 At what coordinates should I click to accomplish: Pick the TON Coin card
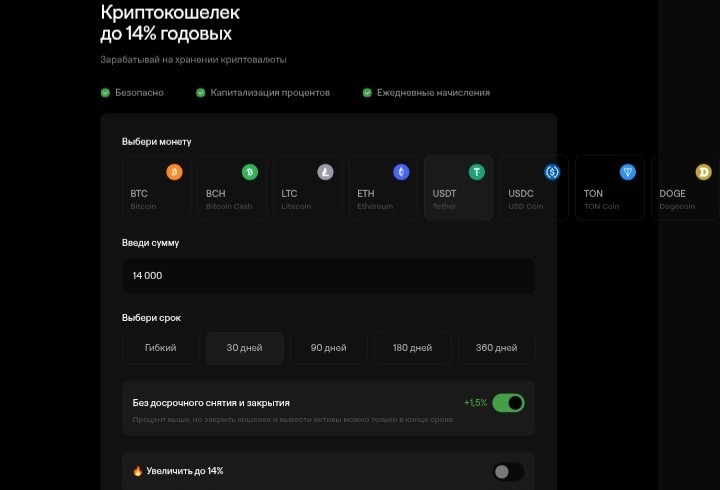(x=610, y=188)
